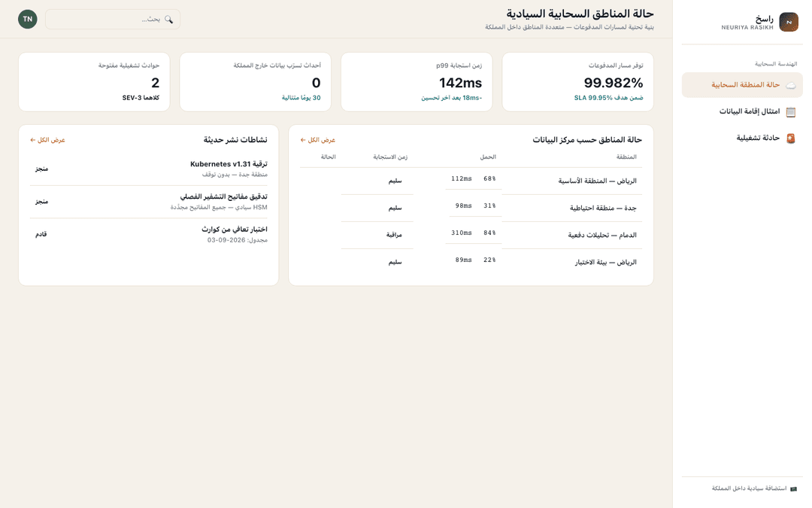Open the TN user avatar
This screenshot has height=508, width=812.
click(x=28, y=19)
